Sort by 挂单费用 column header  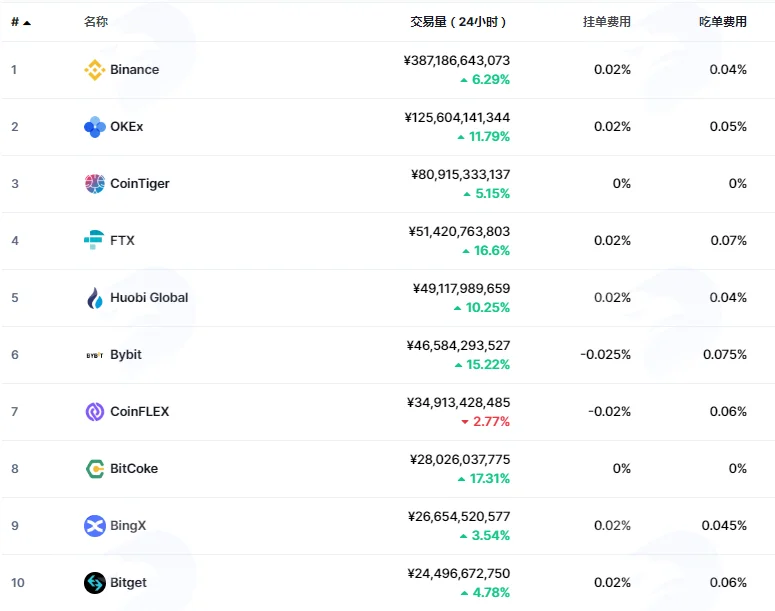coord(606,22)
